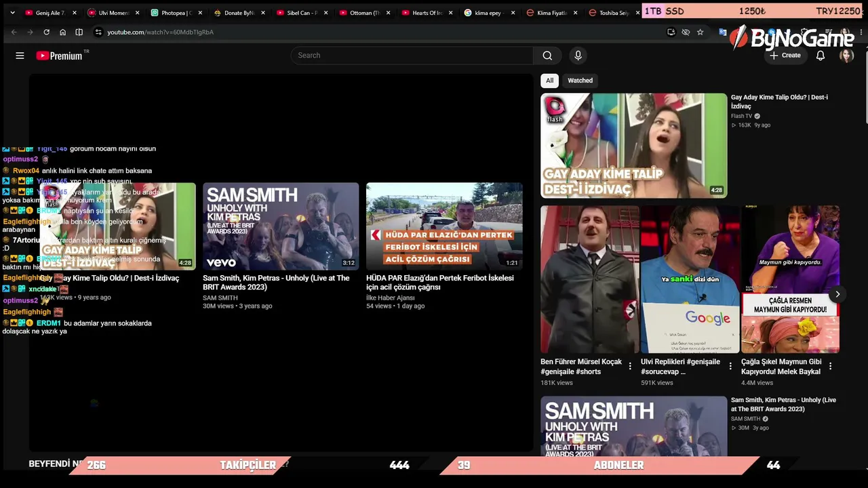Open Ben Führer Mürsel Koçak short thumbnail
868x488 pixels.
point(589,279)
